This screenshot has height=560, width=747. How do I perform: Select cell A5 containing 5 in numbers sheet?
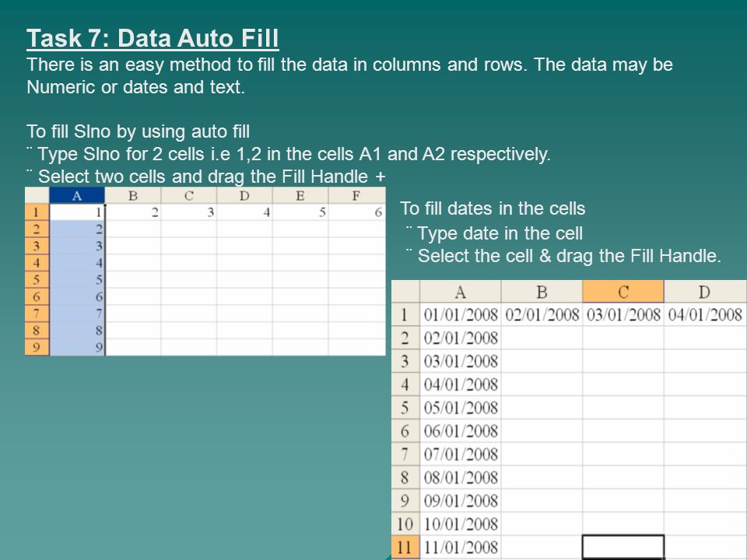click(77, 279)
